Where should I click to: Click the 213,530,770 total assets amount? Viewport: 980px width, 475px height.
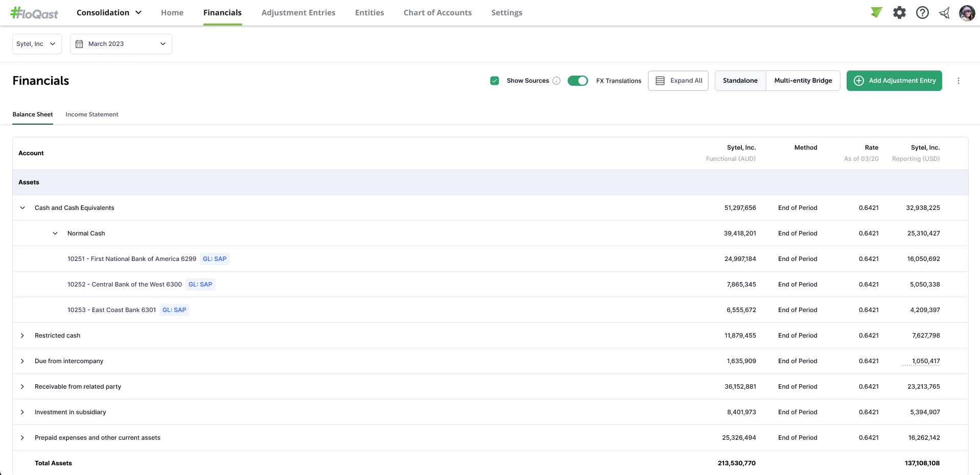[x=736, y=463]
